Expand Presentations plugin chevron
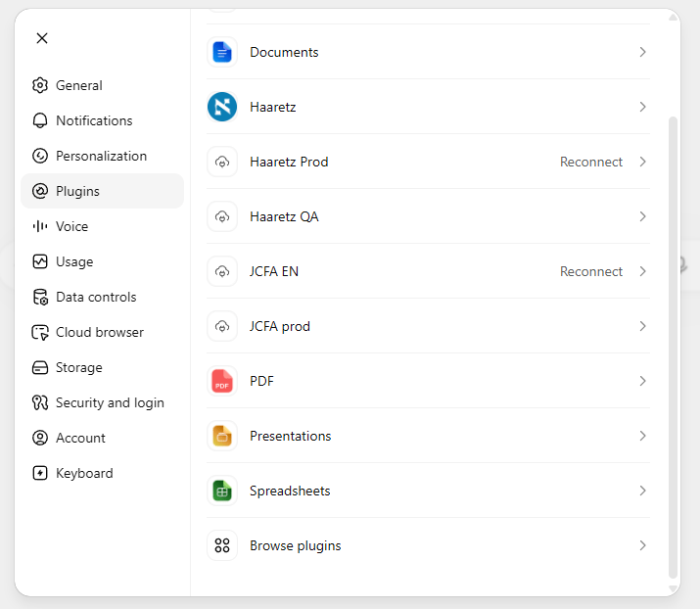Image resolution: width=700 pixels, height=609 pixels. [x=642, y=436]
